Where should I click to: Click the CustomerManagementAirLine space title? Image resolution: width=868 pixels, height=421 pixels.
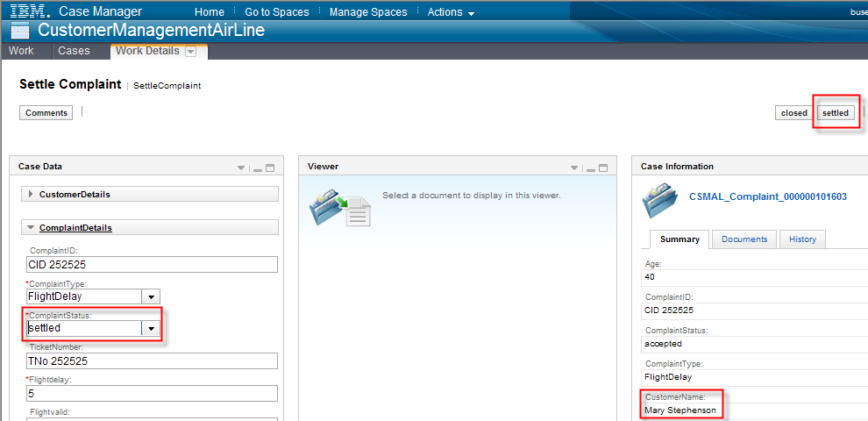(x=151, y=30)
